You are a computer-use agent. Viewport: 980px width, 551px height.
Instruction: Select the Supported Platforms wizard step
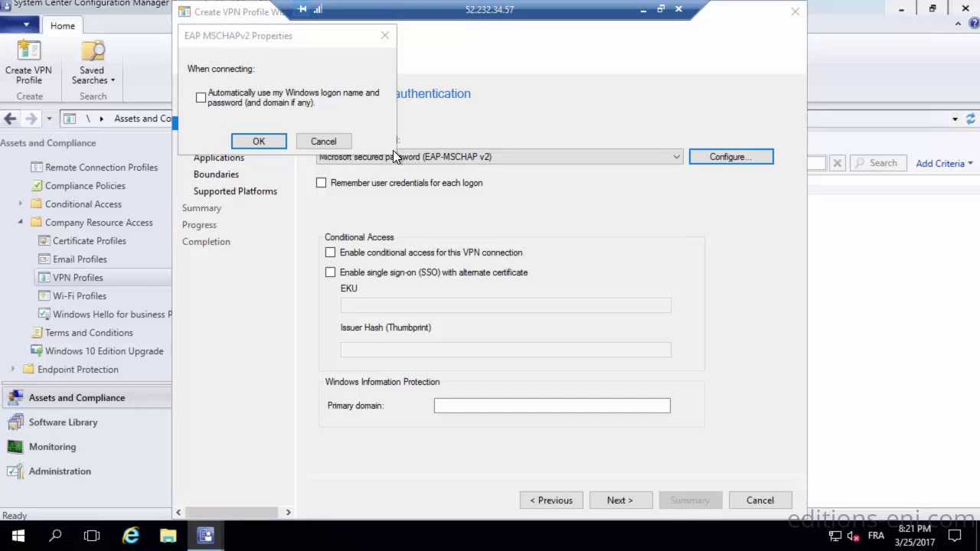click(x=235, y=191)
